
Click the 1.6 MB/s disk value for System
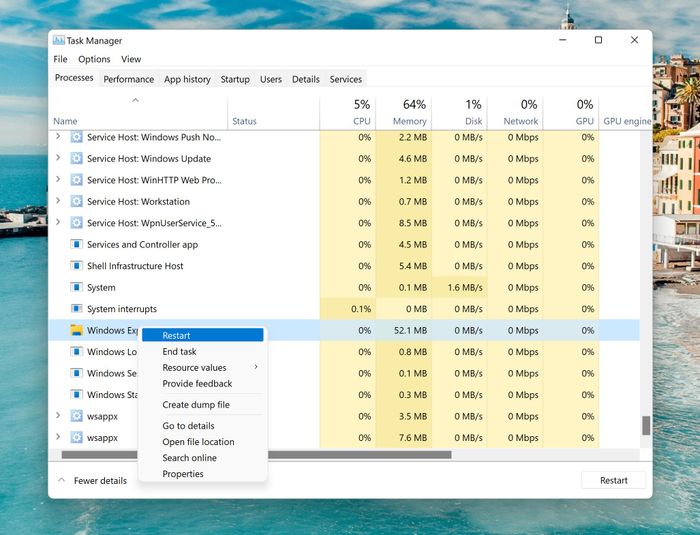pos(465,288)
